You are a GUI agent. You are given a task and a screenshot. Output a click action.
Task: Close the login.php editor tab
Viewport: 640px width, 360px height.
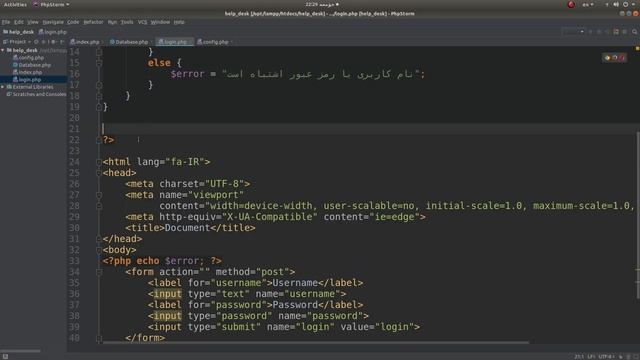(191, 42)
